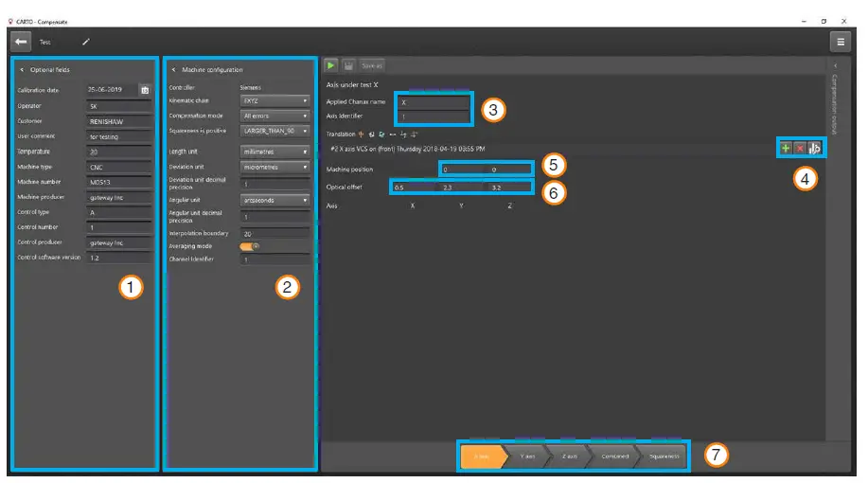Viewport: 868px width, 483px height.
Task: Click the User comment field
Action: click(118, 136)
